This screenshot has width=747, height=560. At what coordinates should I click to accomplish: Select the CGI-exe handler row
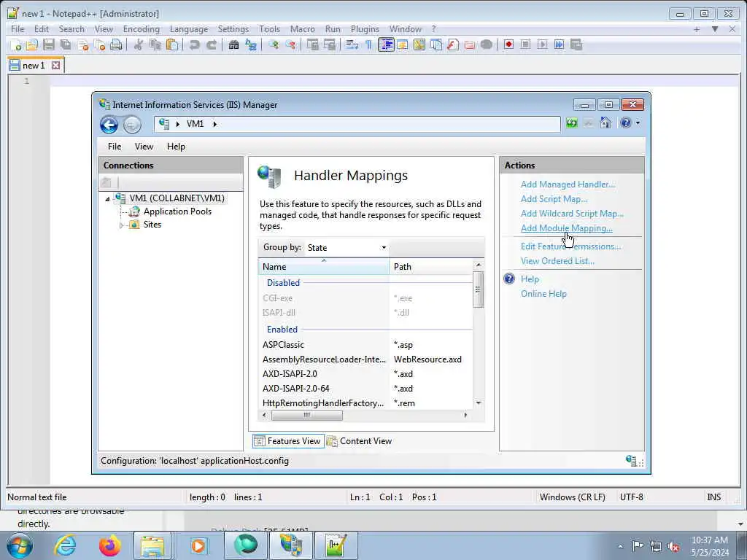[x=365, y=298]
